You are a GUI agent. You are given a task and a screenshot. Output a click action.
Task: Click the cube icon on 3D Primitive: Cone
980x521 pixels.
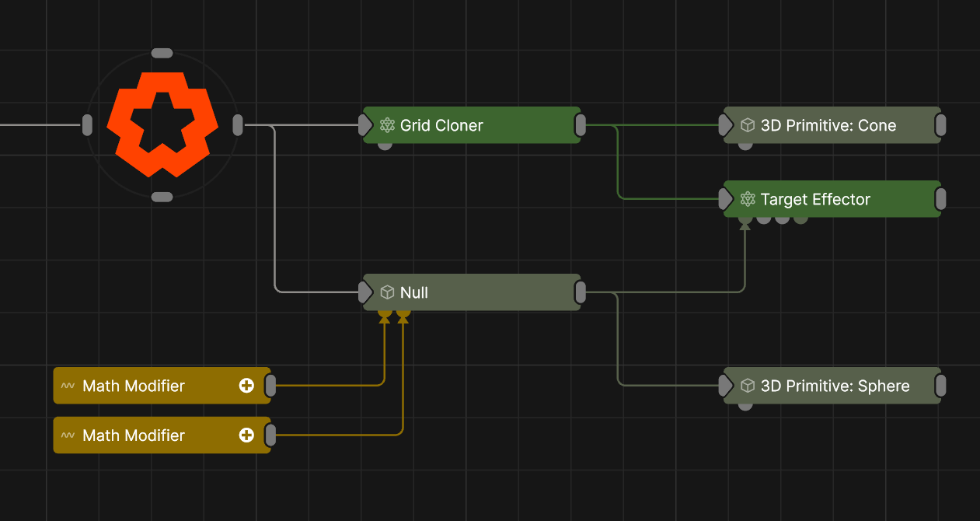click(x=748, y=125)
